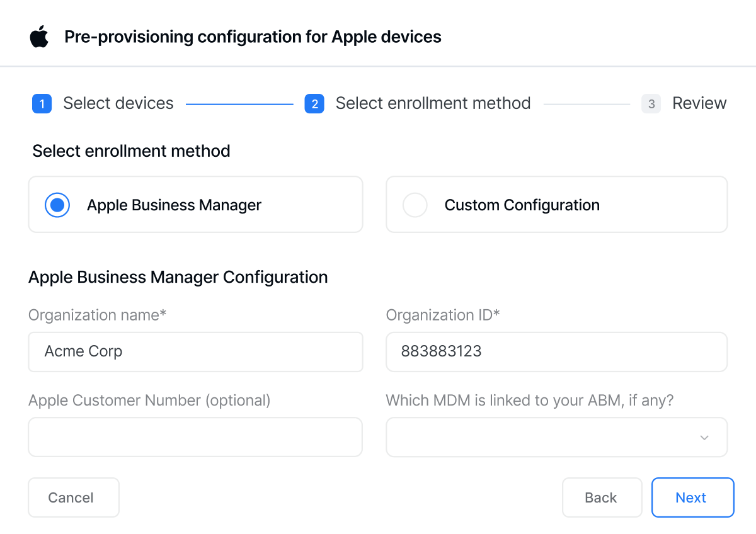The height and width of the screenshot is (534, 756).
Task: Focus the Organization name field with Acme Corp
Action: pos(195,352)
